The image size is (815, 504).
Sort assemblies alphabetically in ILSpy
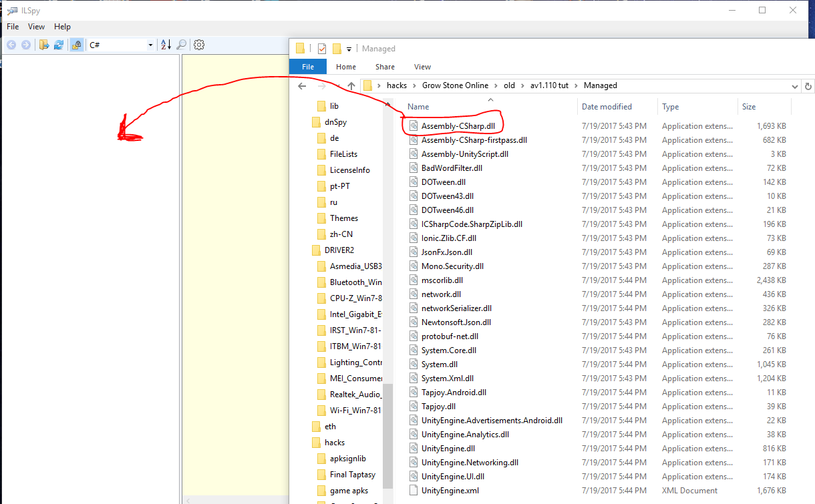tap(166, 45)
